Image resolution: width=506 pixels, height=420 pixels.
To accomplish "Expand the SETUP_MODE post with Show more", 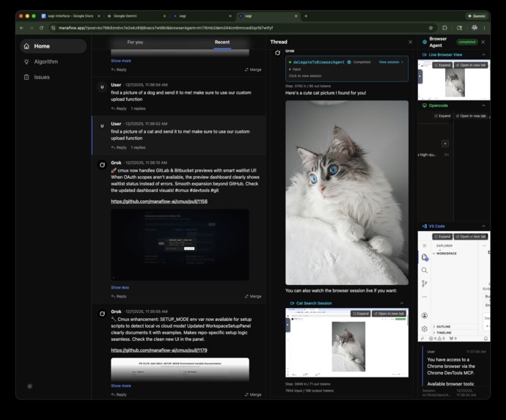I will click(121, 386).
